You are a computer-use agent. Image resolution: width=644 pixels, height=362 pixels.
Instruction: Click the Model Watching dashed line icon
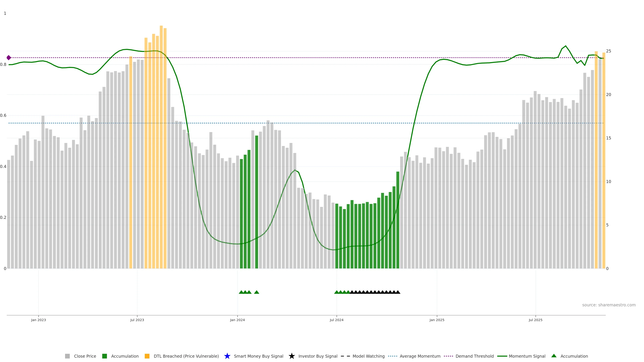345,356
